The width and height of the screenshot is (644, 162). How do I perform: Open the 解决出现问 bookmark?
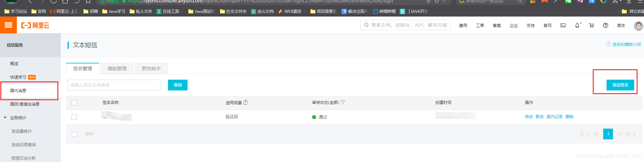[355, 11]
